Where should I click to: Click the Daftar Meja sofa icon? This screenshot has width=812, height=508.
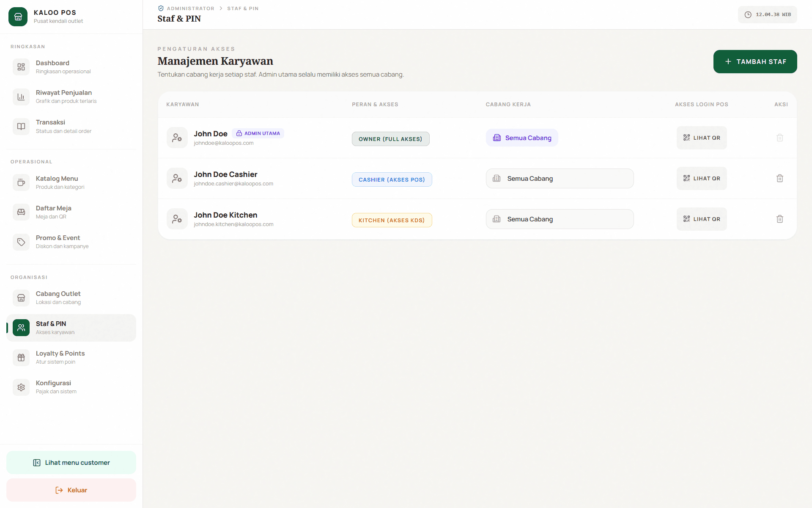[x=21, y=212]
